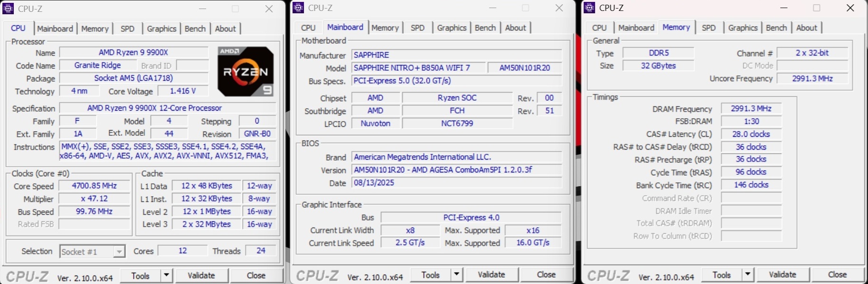
Task: Click the processor Name field AMD Ryzen 9 9900X
Action: (133, 52)
